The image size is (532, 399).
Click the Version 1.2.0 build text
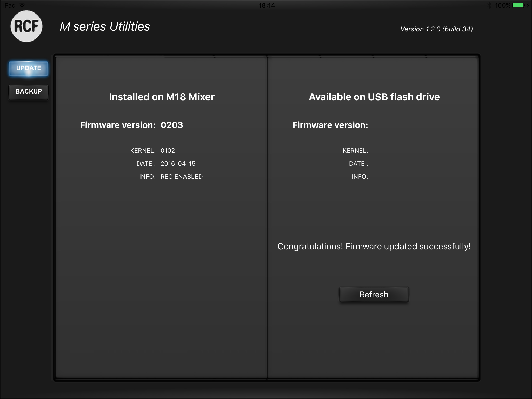436,29
